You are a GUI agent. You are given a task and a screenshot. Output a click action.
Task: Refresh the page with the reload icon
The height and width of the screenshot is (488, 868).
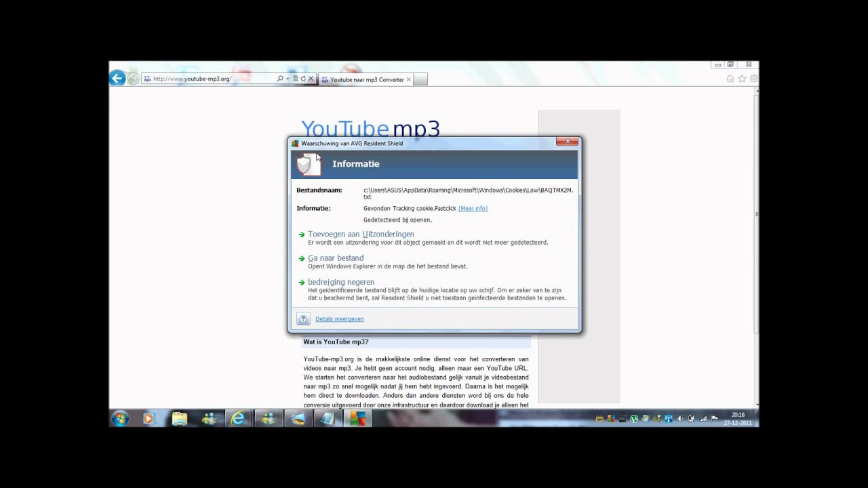coord(303,79)
